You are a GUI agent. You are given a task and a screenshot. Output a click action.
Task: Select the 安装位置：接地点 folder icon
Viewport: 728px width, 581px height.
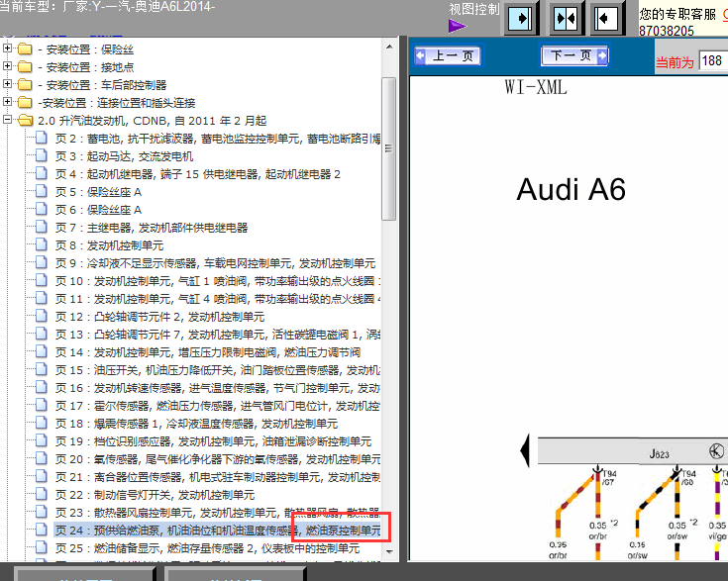[25, 67]
